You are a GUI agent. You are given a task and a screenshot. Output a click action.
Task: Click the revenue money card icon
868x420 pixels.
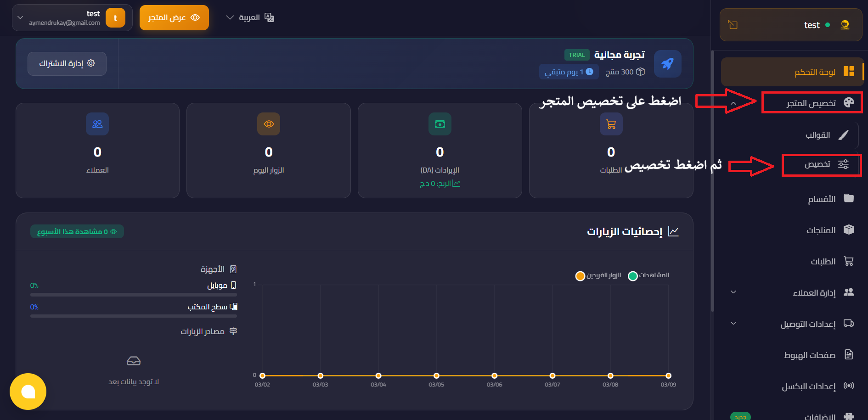click(440, 124)
